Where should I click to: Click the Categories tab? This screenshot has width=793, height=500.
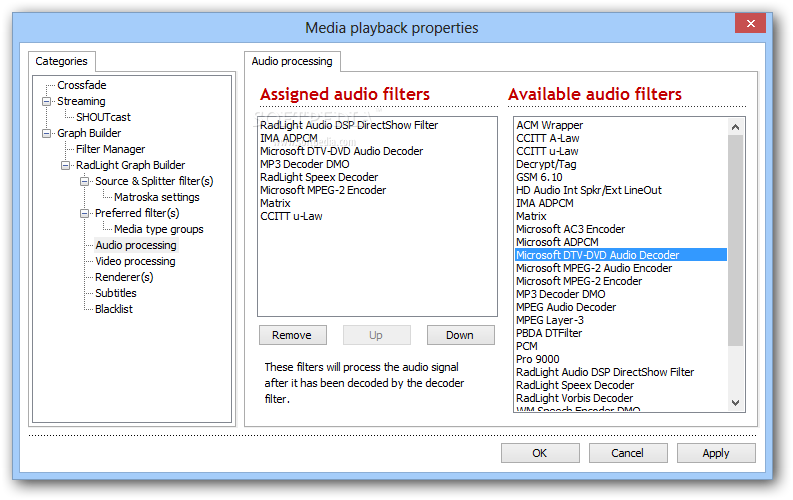click(x=62, y=61)
